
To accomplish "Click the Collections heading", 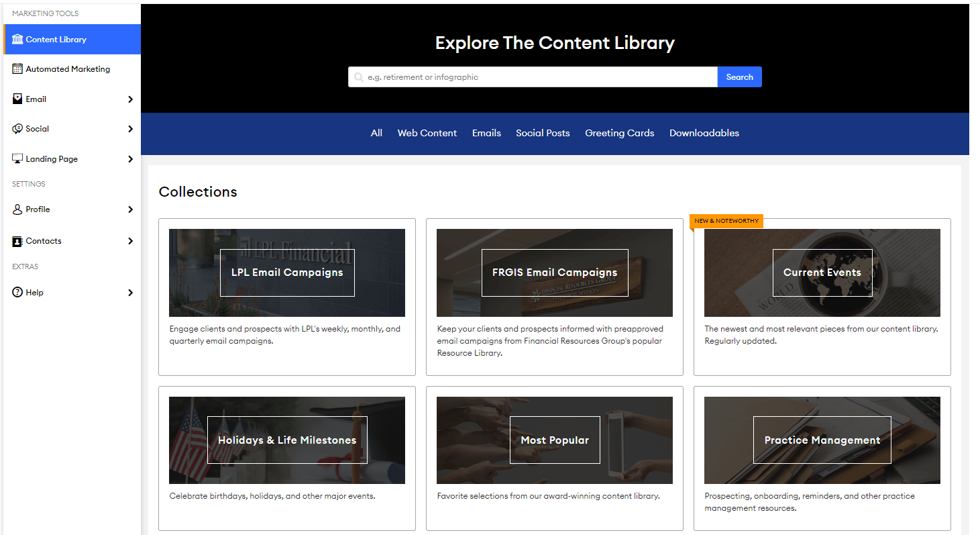I will (x=198, y=192).
